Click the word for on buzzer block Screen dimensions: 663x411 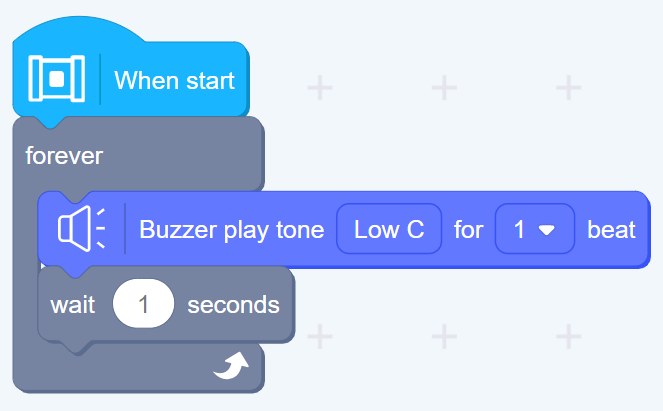click(x=468, y=230)
